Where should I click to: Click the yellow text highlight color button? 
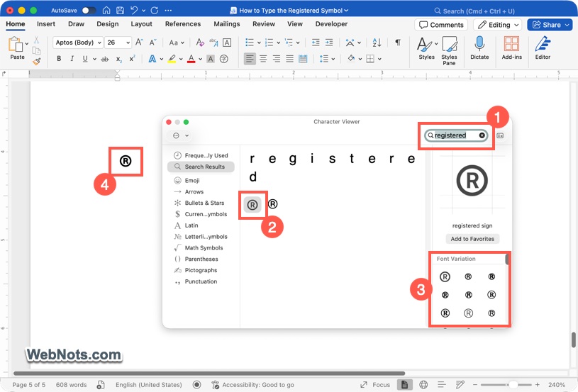pos(172,59)
